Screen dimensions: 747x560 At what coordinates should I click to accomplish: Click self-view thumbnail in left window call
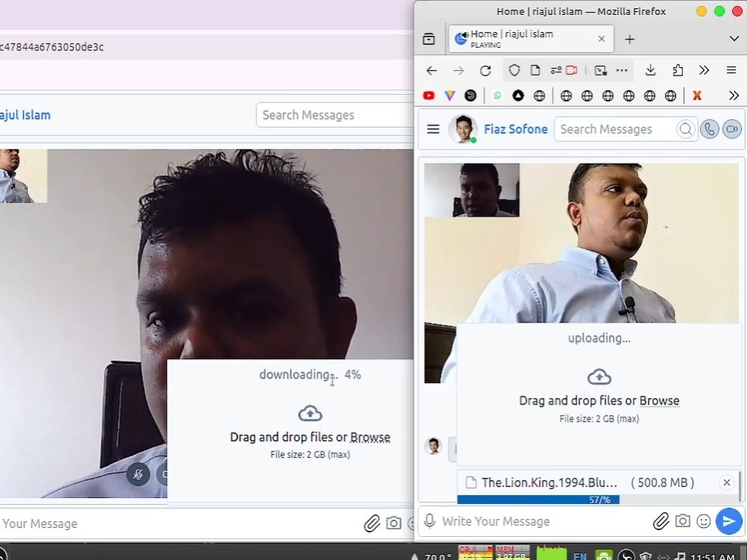point(23,176)
